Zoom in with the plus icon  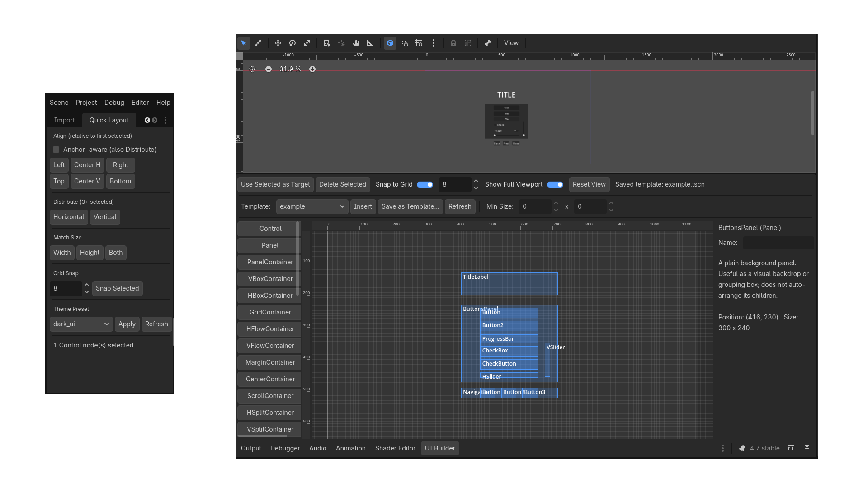pos(312,69)
